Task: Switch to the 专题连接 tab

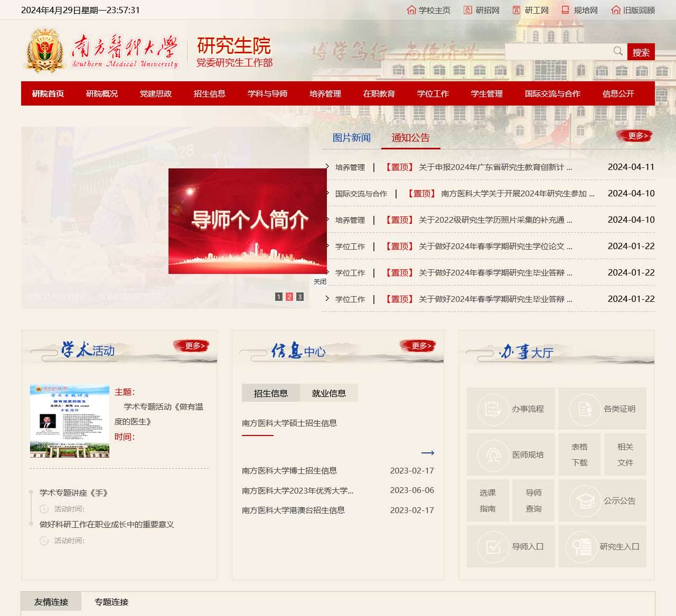Action: coord(111,602)
